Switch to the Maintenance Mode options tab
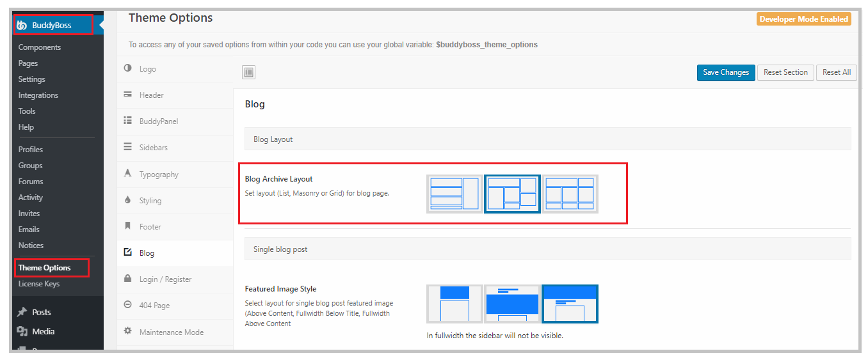Image resolution: width=868 pixels, height=358 pixels. 175,332
